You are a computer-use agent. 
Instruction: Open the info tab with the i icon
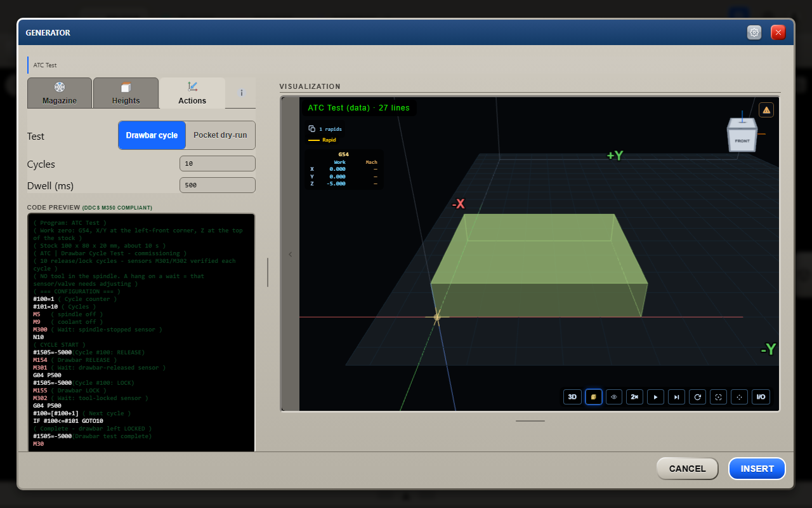(242, 93)
